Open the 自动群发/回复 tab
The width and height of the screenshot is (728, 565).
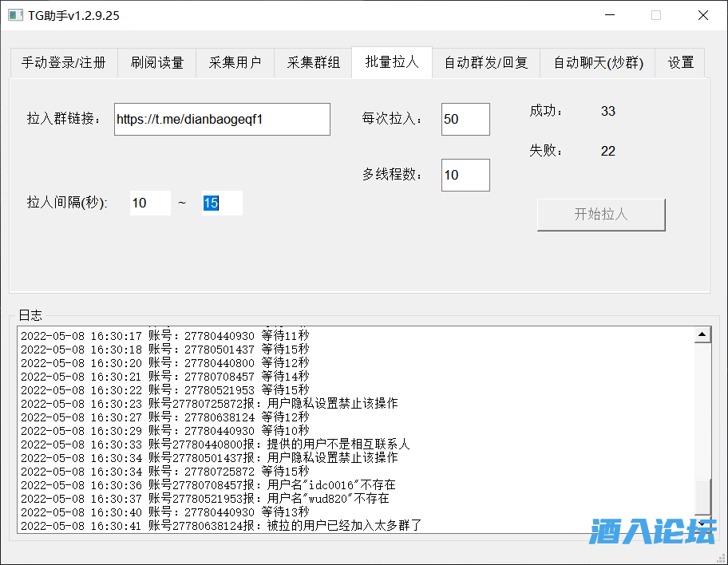pos(485,63)
